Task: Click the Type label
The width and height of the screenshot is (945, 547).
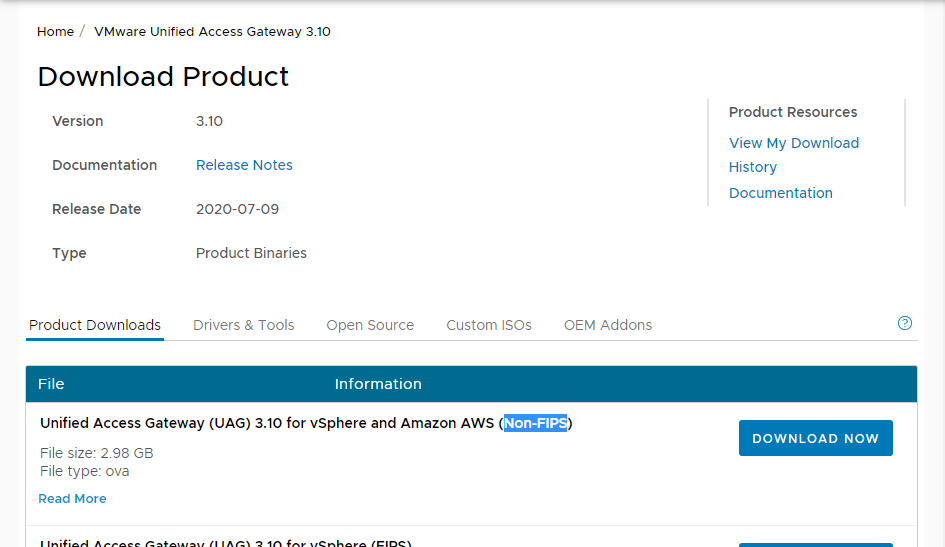Action: tap(69, 254)
